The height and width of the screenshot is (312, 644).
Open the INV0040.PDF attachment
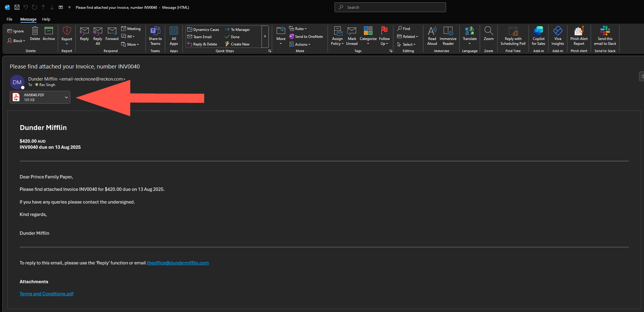36,97
